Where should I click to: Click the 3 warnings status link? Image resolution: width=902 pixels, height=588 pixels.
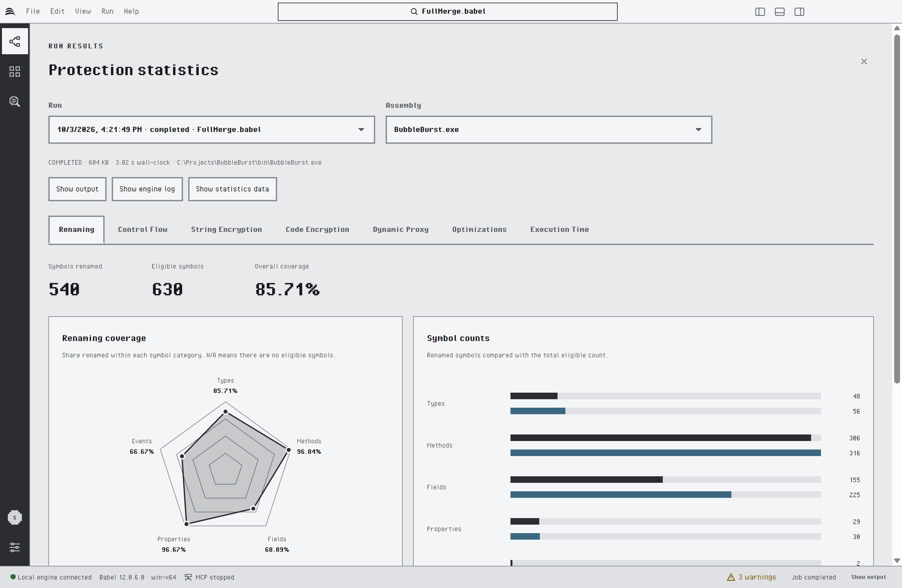752,577
